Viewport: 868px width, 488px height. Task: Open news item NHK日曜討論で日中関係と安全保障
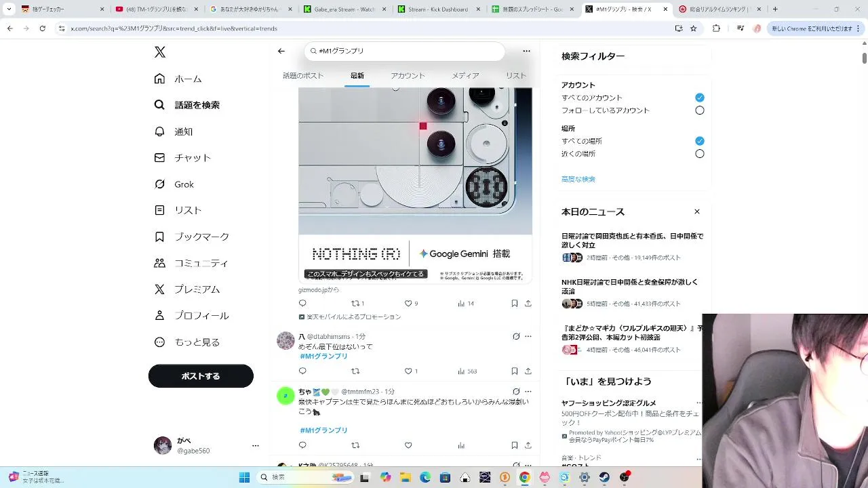[x=632, y=292]
